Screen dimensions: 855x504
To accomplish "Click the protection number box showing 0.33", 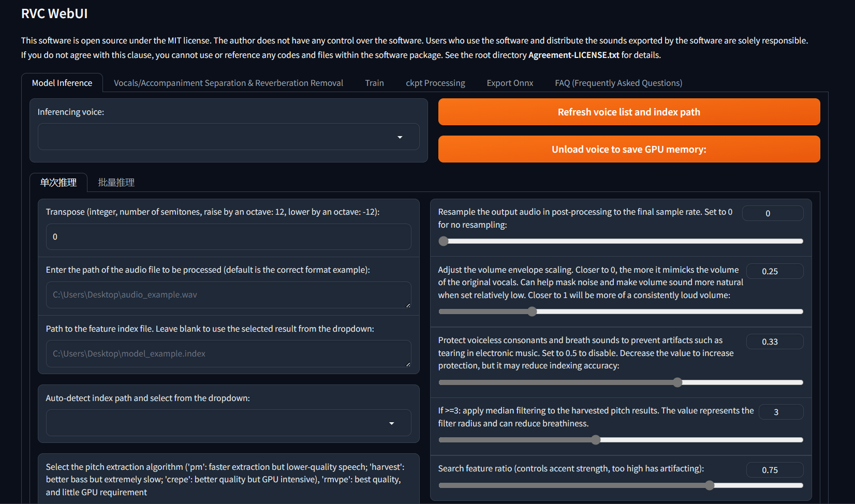I will 775,342.
